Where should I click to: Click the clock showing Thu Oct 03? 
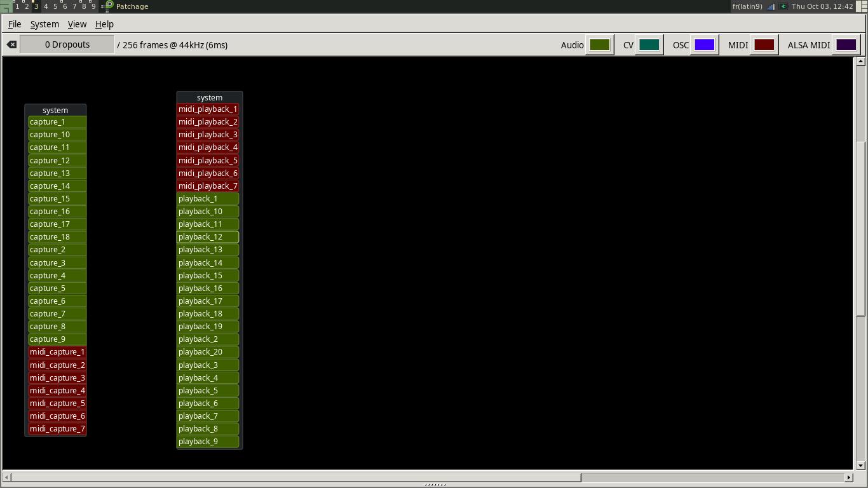[x=822, y=6]
